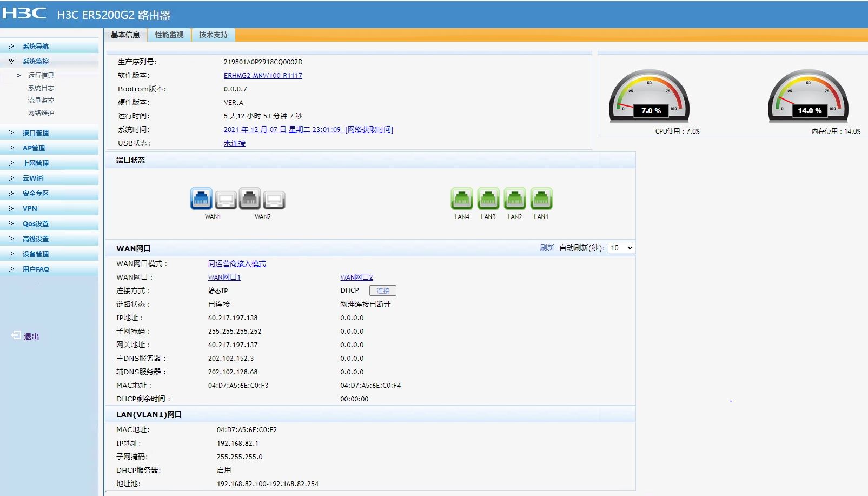Expand the 云WiFi menu
Viewport: 868px width, 496px height.
tap(49, 178)
